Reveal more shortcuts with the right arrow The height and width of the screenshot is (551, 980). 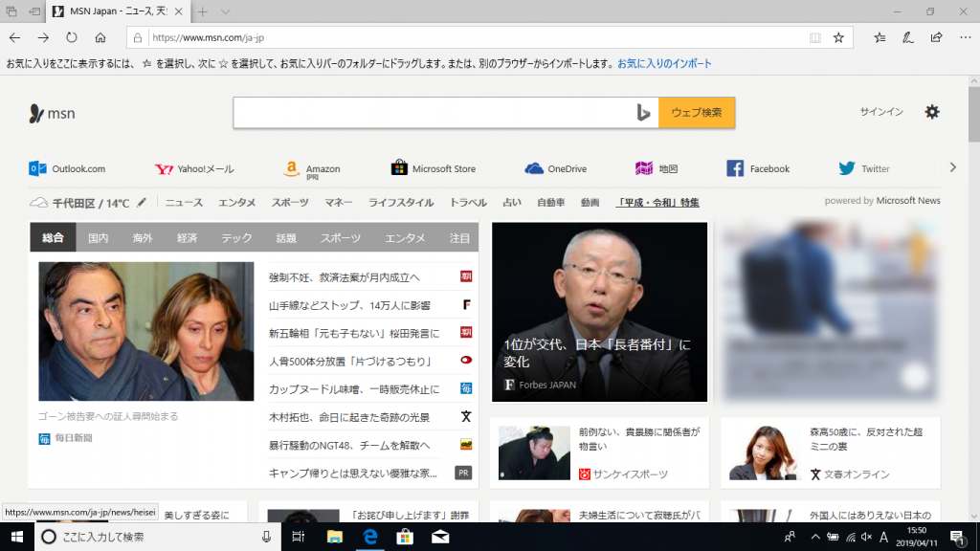tap(951, 167)
